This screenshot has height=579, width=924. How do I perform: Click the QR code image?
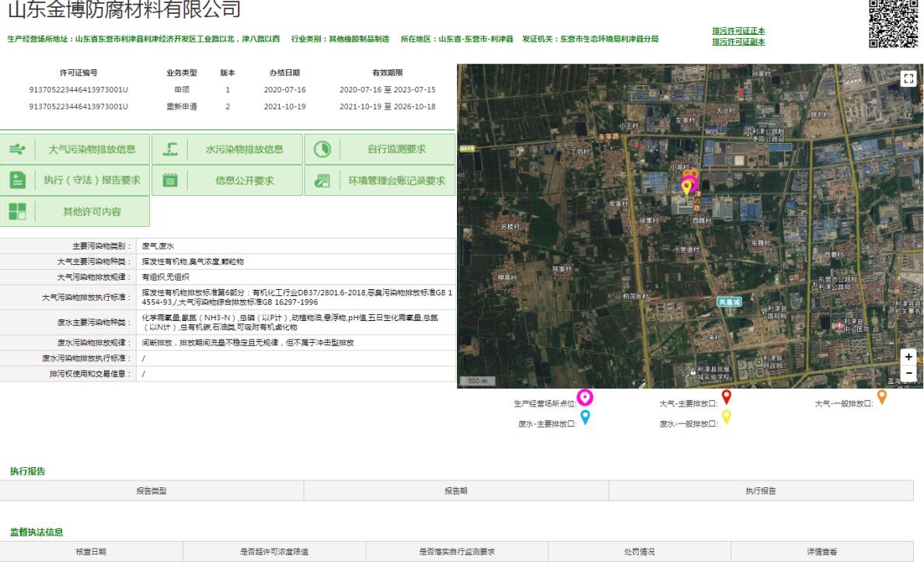tap(894, 23)
